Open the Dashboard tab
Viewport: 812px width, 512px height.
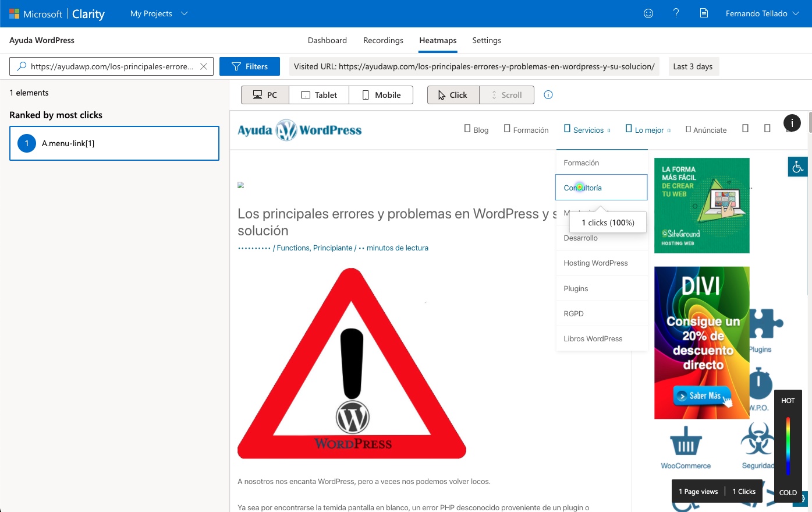click(327, 40)
